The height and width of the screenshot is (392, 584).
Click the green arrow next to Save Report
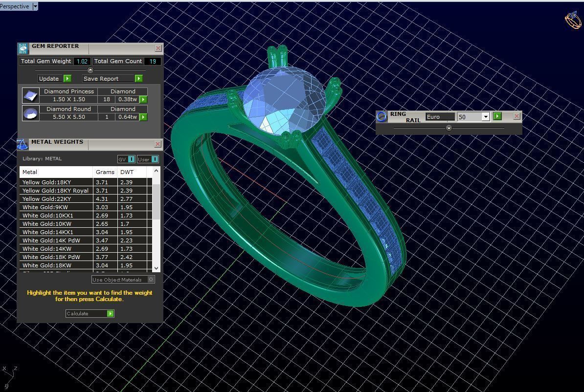point(138,79)
